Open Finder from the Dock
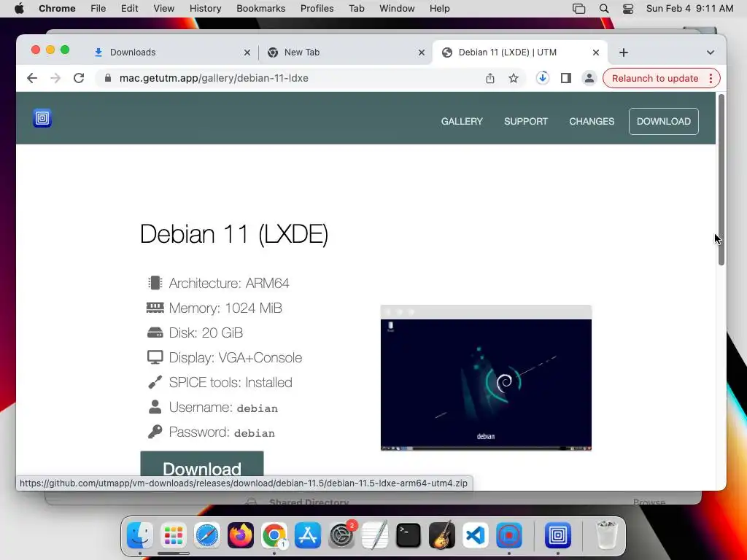The height and width of the screenshot is (560, 747). pyautogui.click(x=139, y=535)
